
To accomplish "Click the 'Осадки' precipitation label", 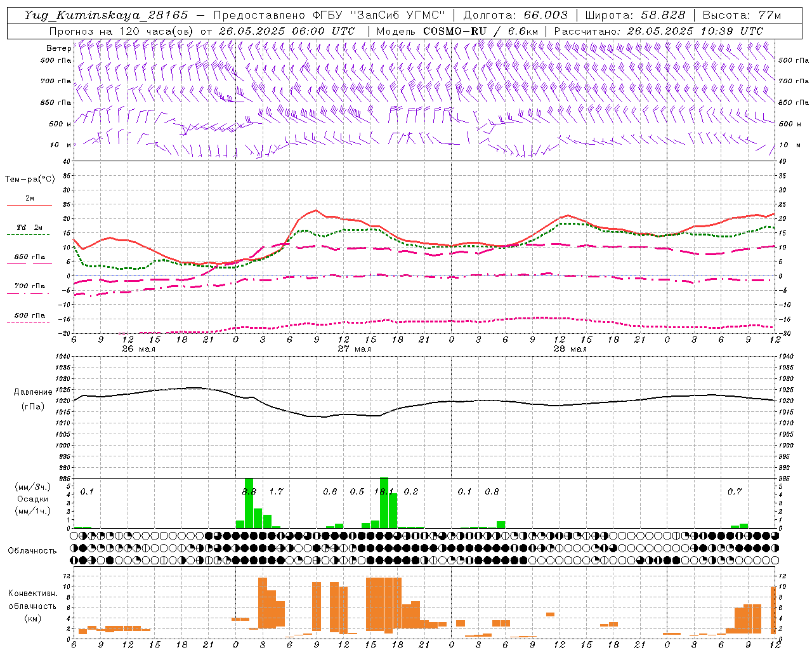I will (33, 499).
